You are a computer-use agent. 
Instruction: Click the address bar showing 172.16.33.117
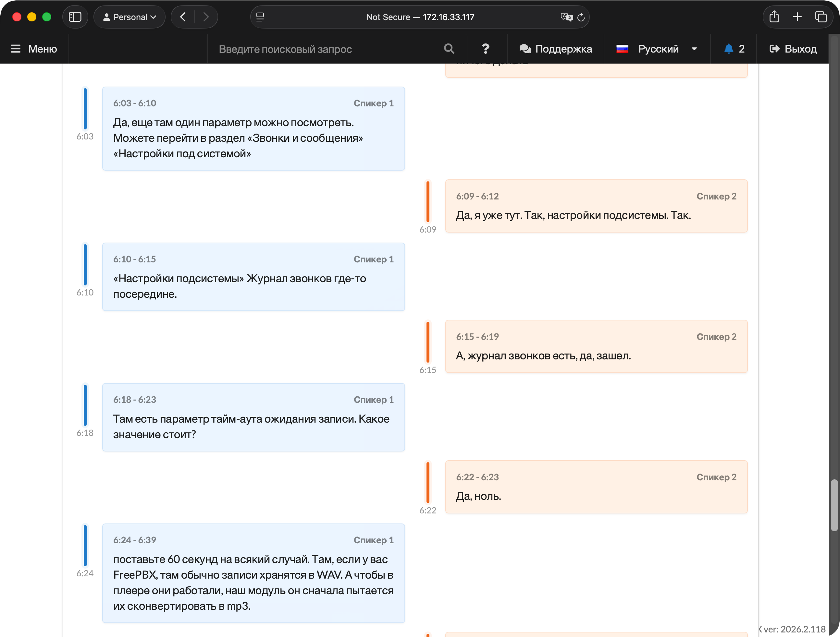420,17
